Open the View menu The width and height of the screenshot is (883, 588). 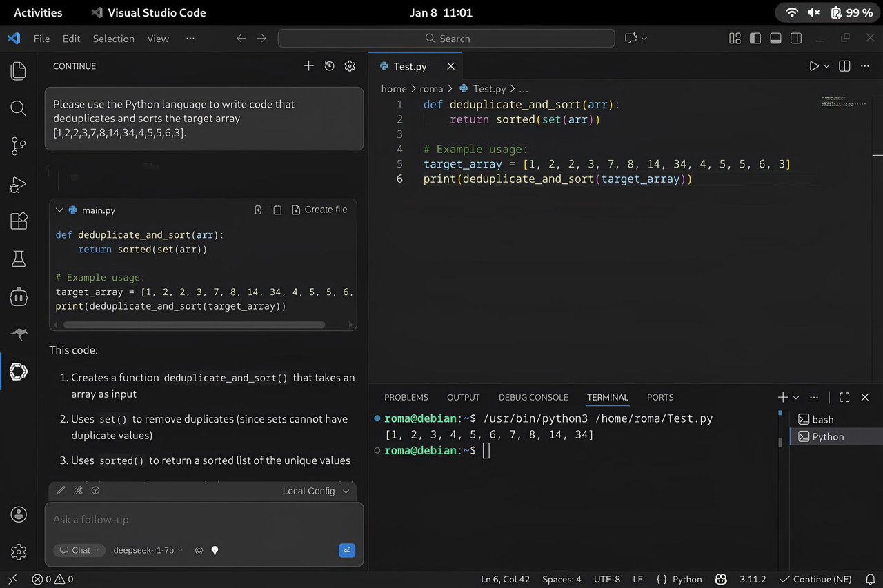click(158, 39)
